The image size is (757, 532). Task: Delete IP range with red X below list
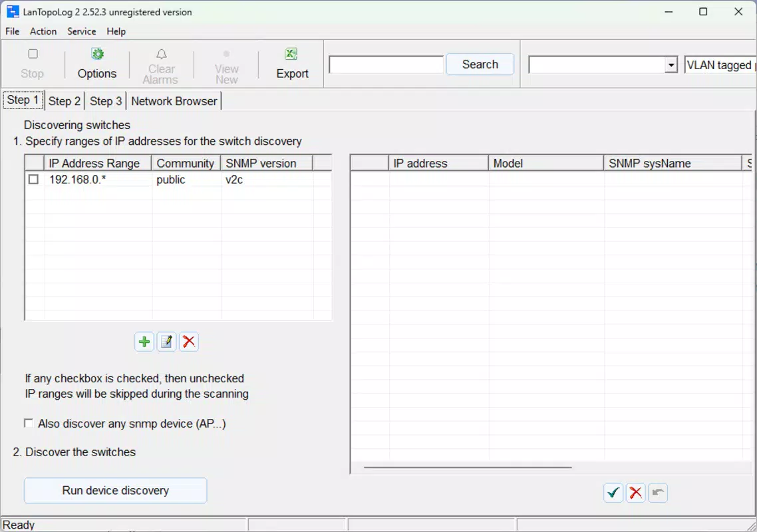pyautogui.click(x=189, y=342)
